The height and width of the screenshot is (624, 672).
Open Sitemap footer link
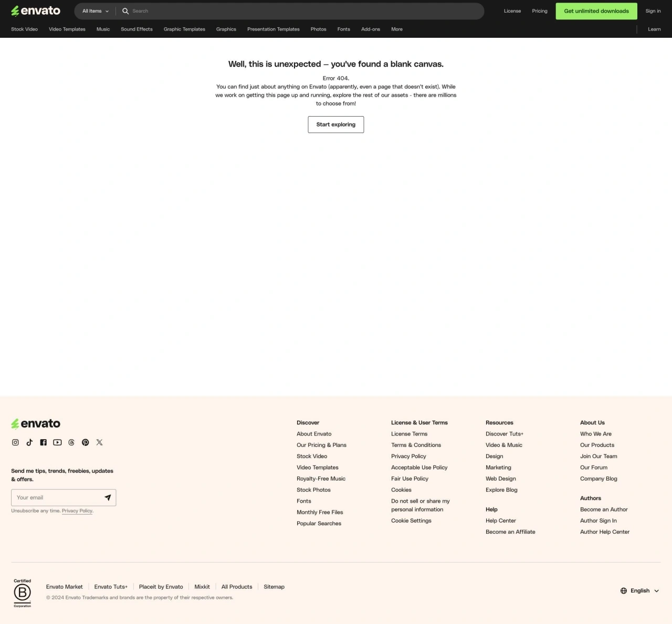click(x=274, y=587)
